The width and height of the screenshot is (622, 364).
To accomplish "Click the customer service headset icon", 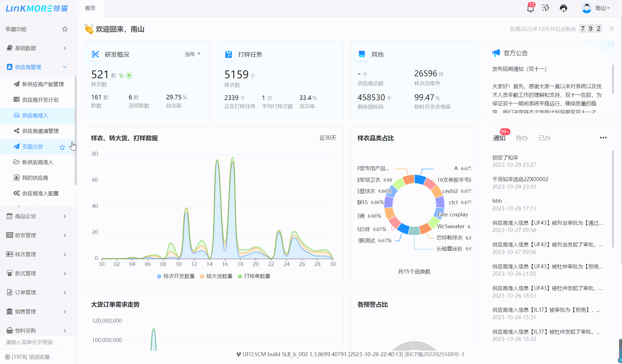I will [563, 8].
